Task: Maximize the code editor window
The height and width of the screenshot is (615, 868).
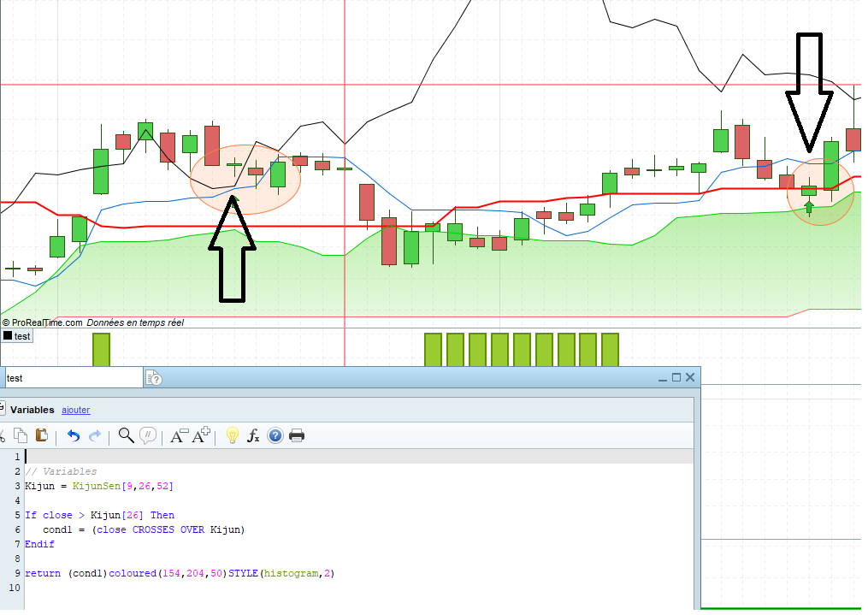Action: tap(676, 377)
